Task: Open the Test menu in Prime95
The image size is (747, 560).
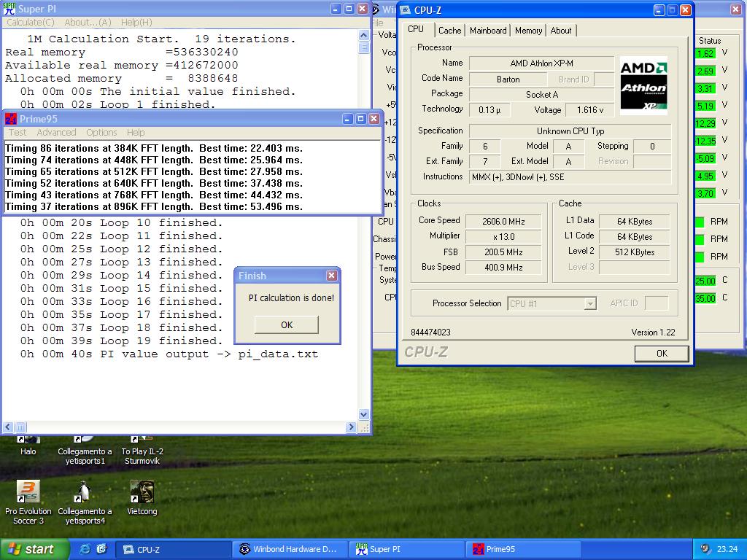Action: [x=18, y=133]
